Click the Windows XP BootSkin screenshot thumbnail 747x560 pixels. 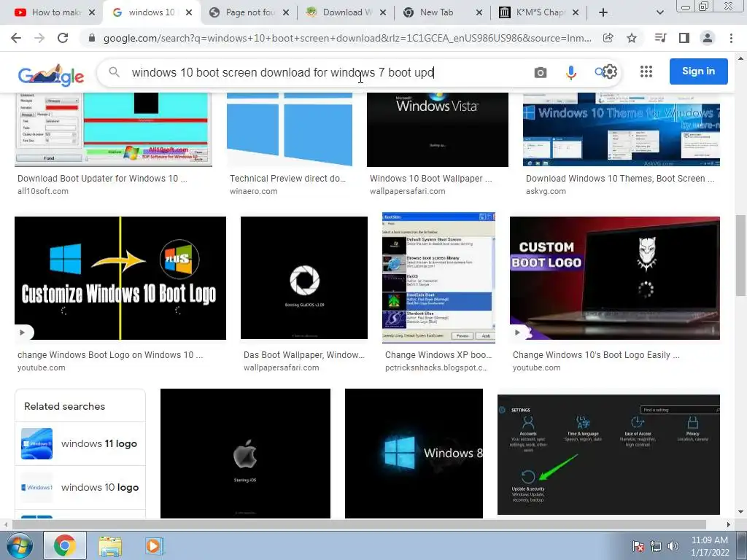[x=438, y=278]
